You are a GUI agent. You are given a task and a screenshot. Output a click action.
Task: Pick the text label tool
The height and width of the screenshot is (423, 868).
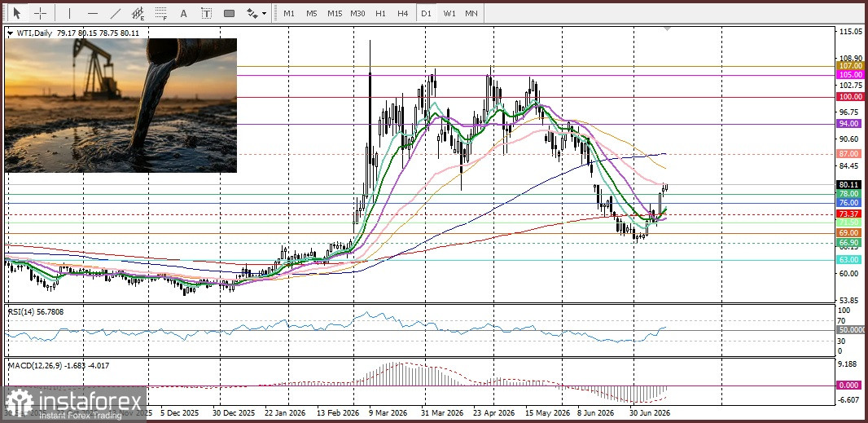[x=207, y=13]
